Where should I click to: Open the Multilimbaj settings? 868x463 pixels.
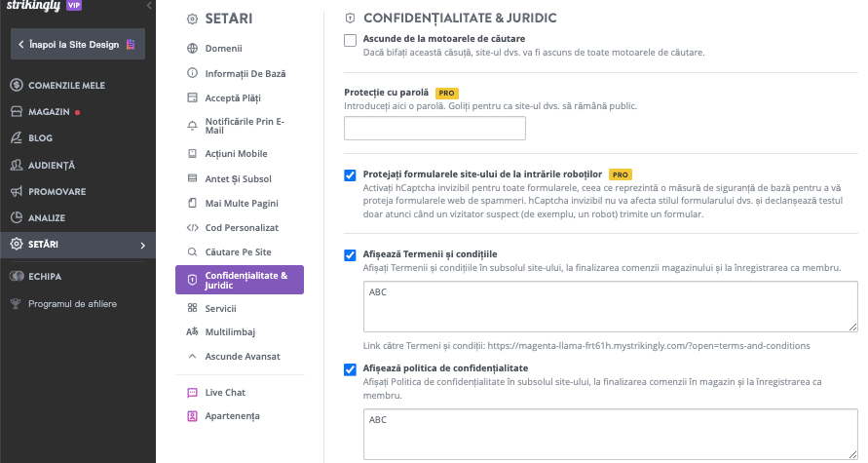230,331
